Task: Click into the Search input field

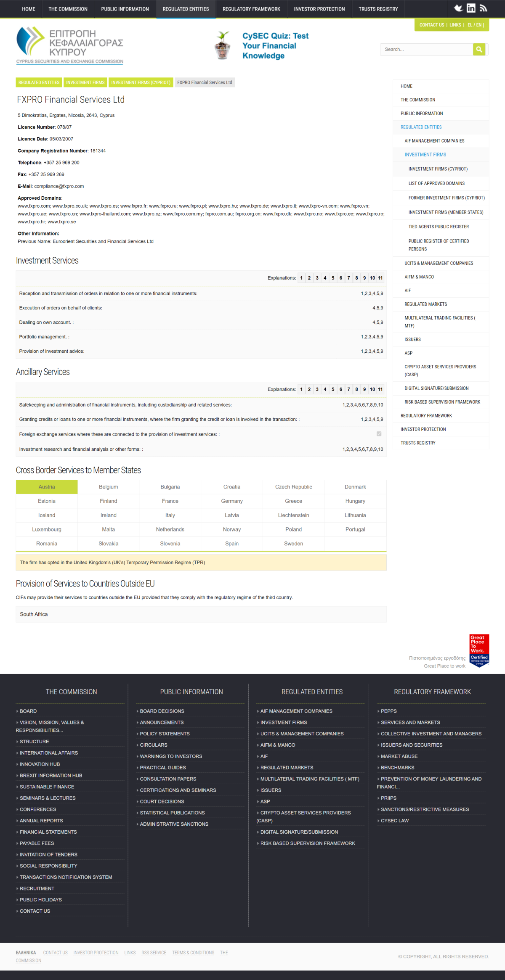Action: pos(426,49)
